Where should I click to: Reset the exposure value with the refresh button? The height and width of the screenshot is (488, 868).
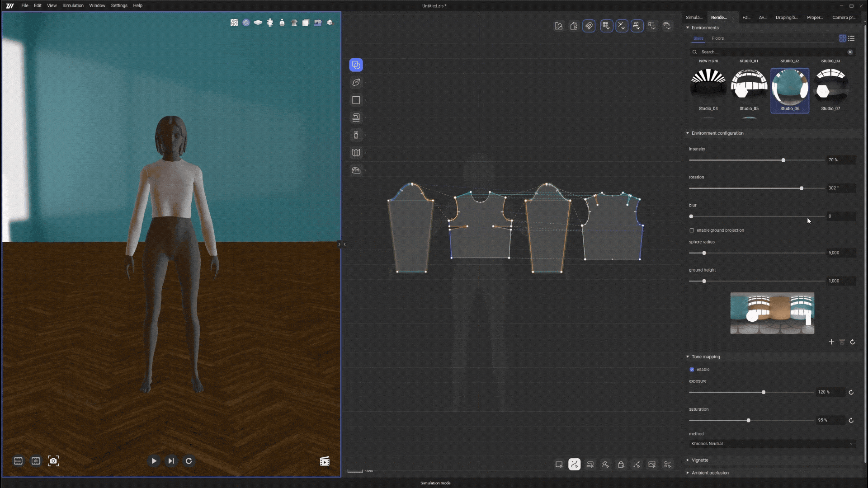[851, 392]
